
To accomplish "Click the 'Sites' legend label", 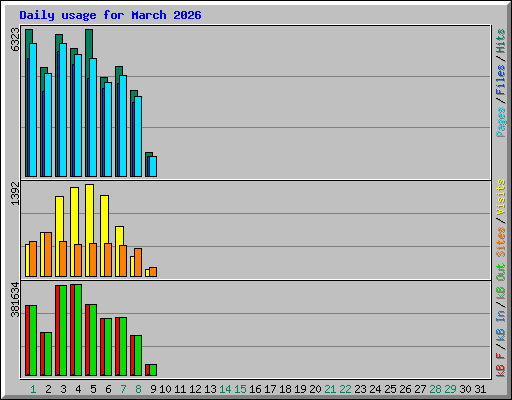I will 500,242.
